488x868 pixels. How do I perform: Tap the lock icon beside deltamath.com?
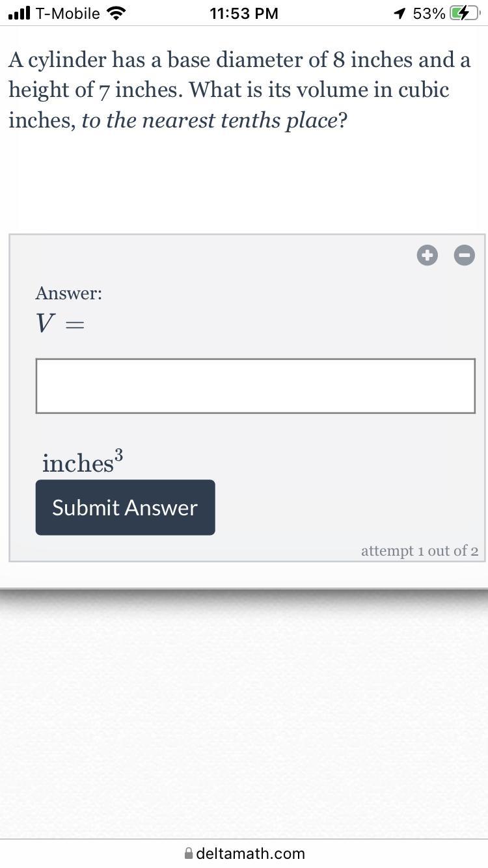click(189, 853)
